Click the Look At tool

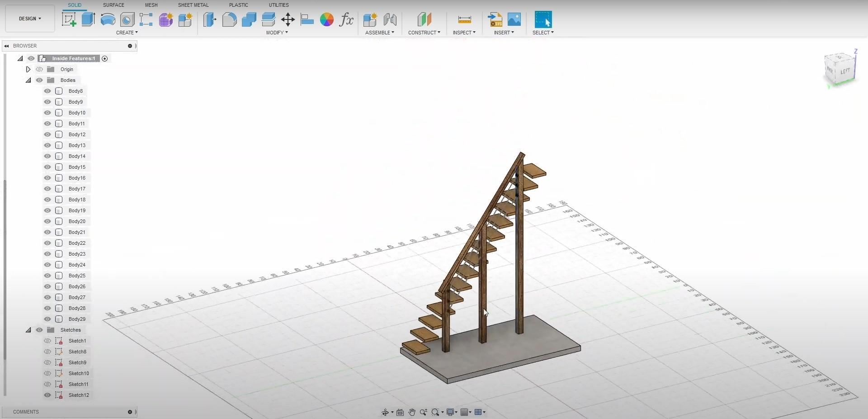pos(400,412)
